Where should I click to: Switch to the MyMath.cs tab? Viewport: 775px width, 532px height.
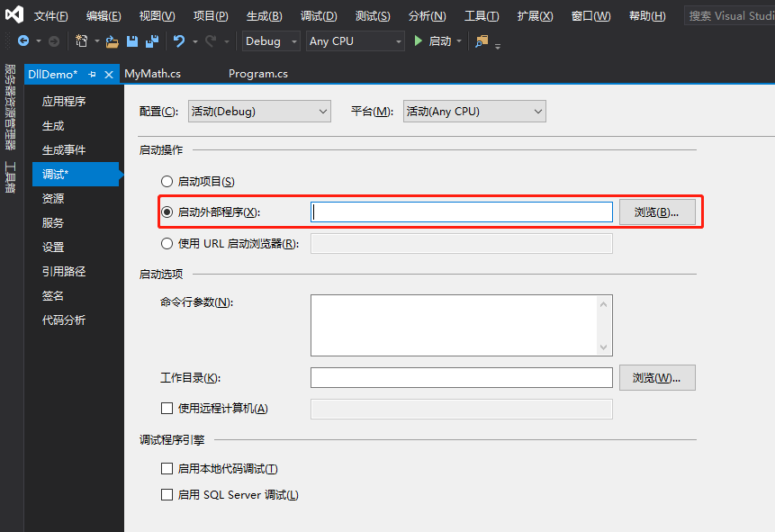tap(153, 74)
